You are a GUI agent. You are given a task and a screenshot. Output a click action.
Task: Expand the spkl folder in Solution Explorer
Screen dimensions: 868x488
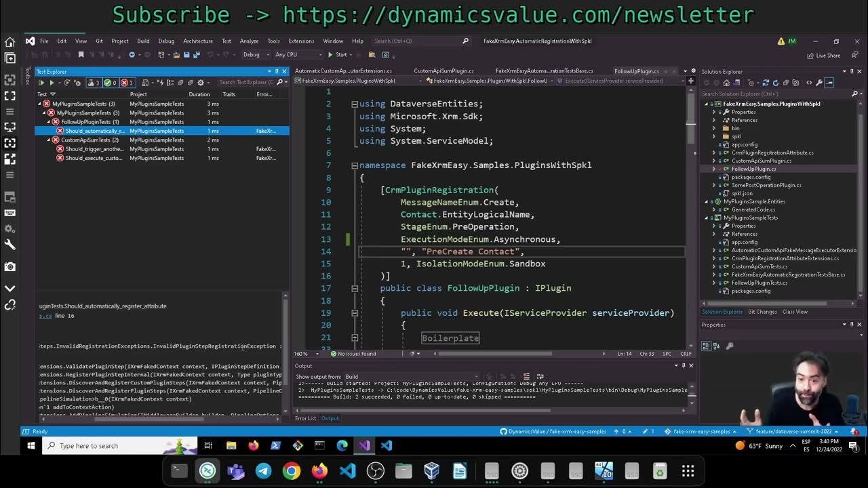(714, 136)
